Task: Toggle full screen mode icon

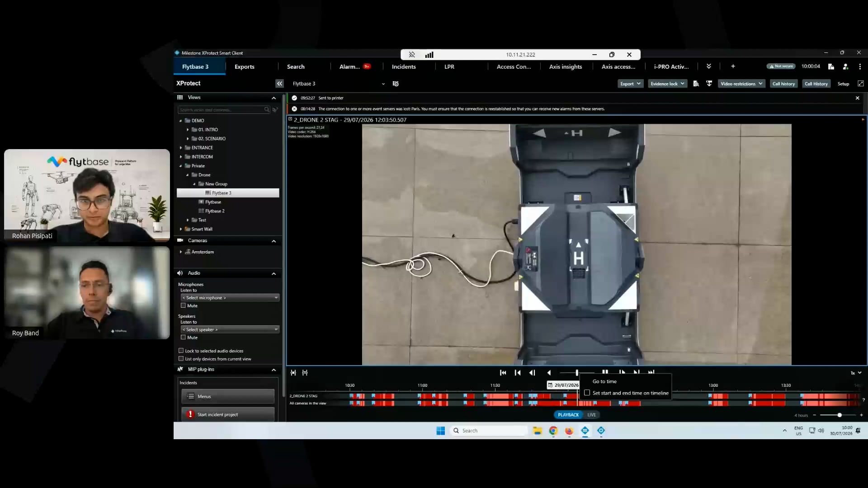Action: (861, 84)
